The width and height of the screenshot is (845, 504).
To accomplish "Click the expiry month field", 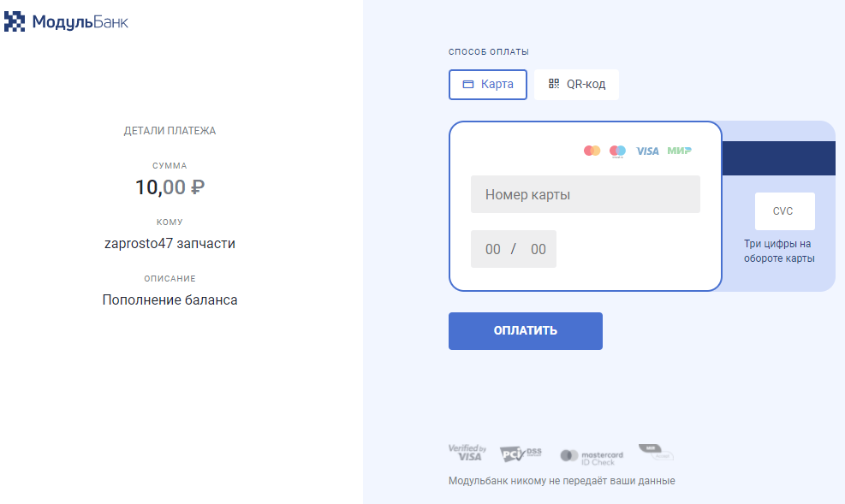I will click(493, 250).
